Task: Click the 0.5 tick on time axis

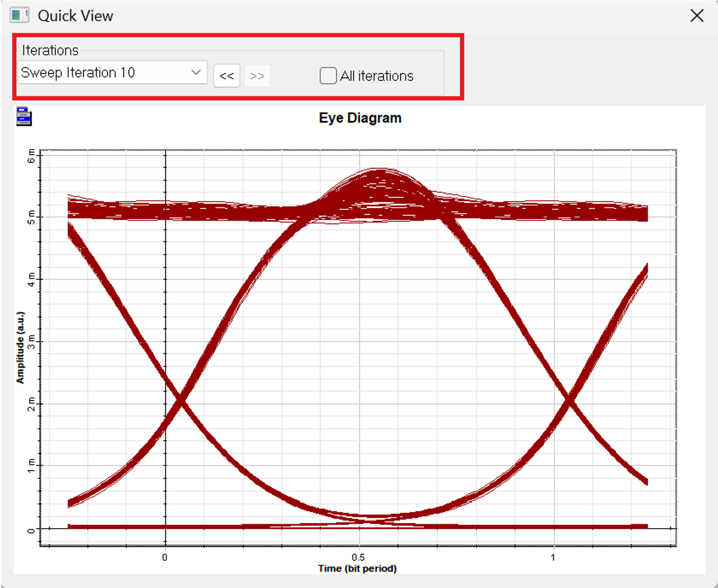Action: (x=358, y=557)
